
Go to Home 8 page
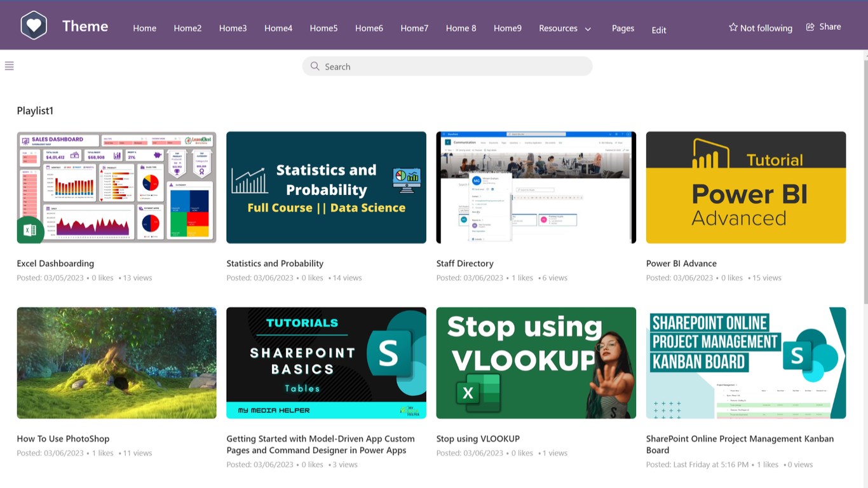coord(461,28)
